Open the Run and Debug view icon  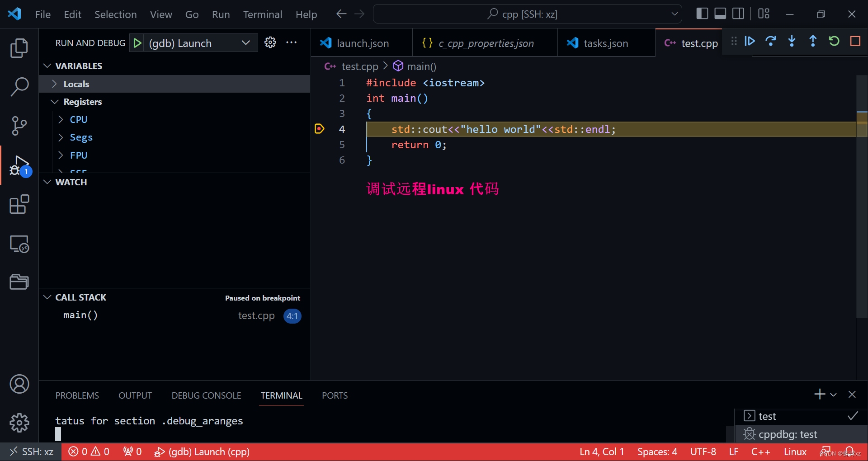pos(20,165)
